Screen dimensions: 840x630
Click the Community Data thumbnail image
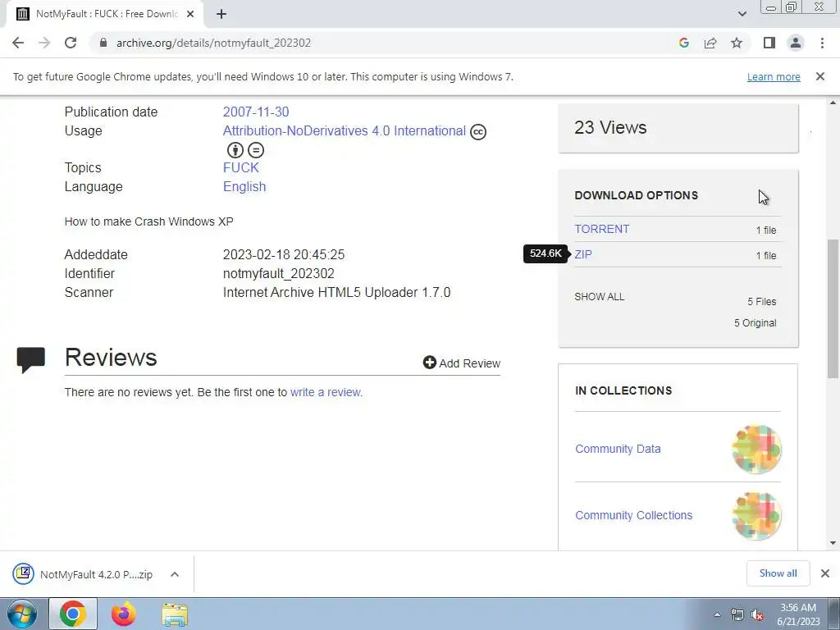756,449
